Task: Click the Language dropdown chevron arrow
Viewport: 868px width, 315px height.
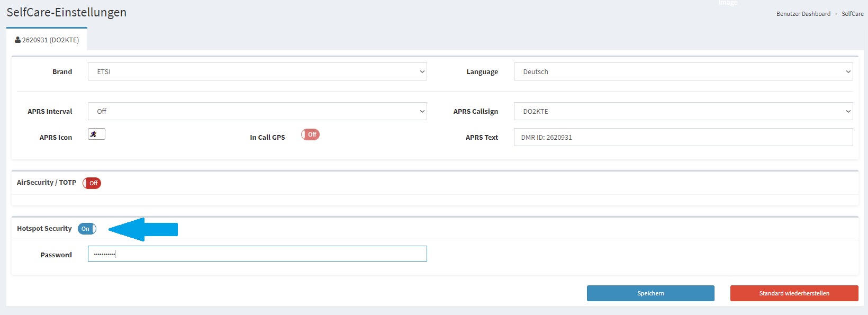Action: [x=848, y=71]
